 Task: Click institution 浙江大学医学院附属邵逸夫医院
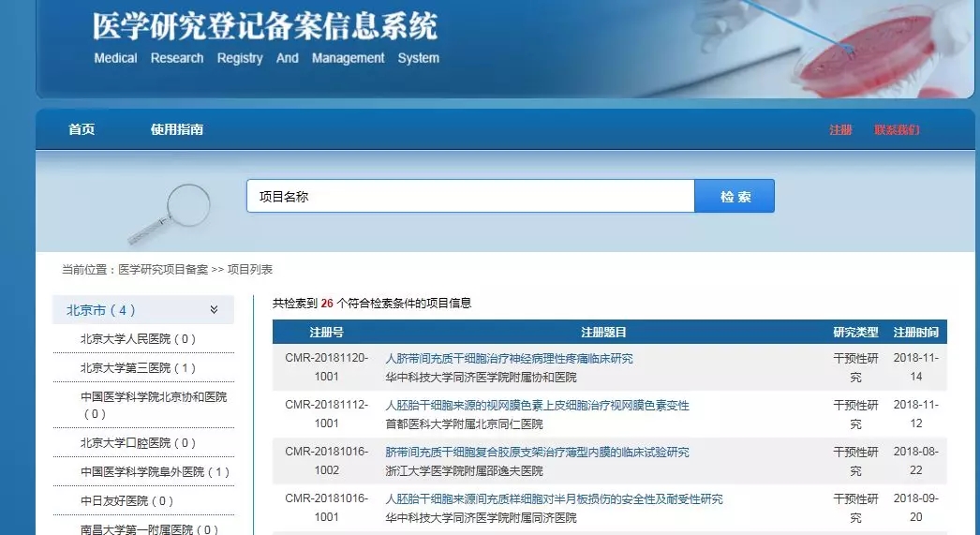464,471
